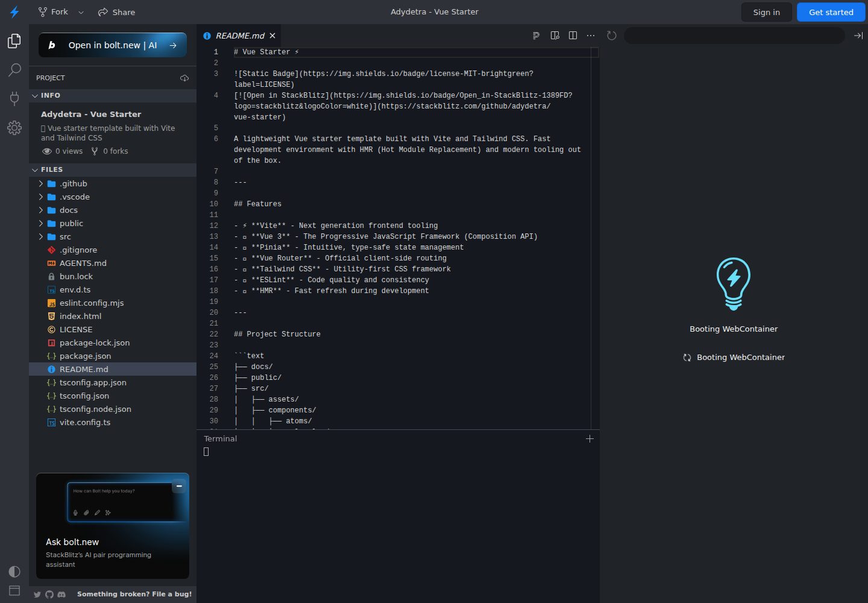The width and height of the screenshot is (868, 603).
Task: Open editor more actions ellipsis
Action: click(x=591, y=36)
